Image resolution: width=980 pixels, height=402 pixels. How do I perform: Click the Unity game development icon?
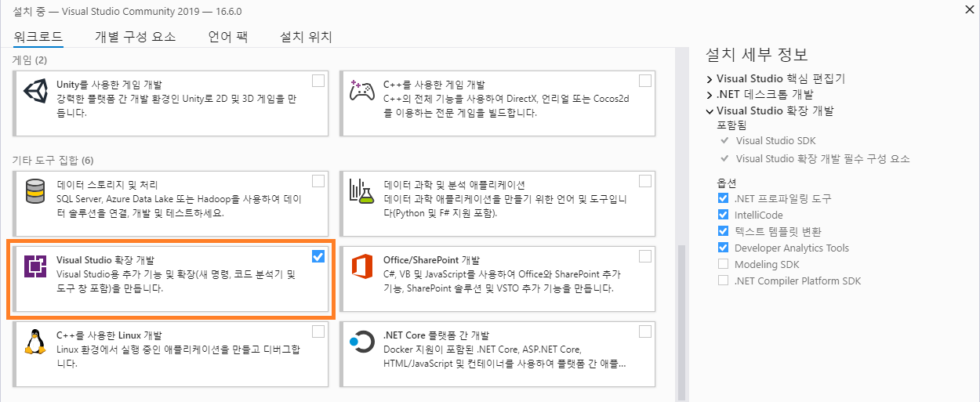(x=35, y=90)
